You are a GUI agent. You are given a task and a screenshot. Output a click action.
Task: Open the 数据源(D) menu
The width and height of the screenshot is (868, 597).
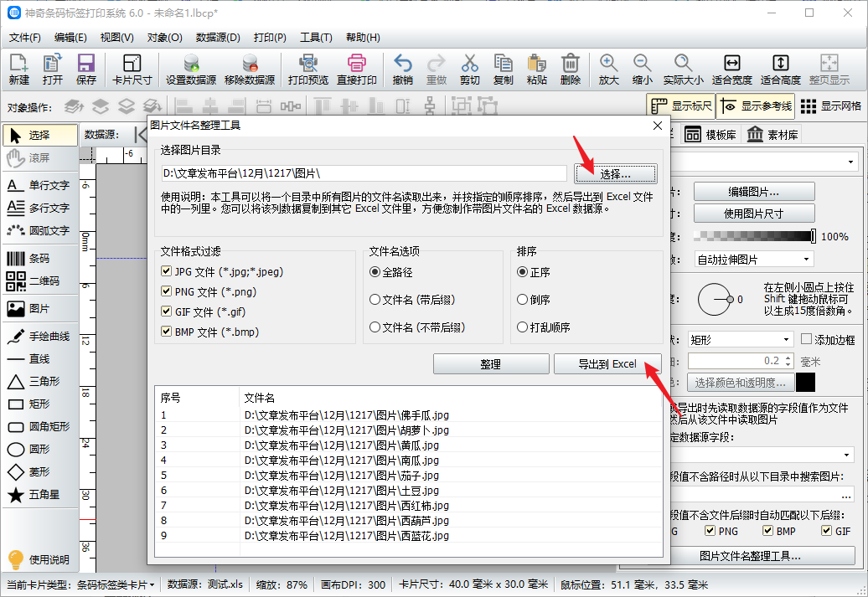pyautogui.click(x=218, y=38)
